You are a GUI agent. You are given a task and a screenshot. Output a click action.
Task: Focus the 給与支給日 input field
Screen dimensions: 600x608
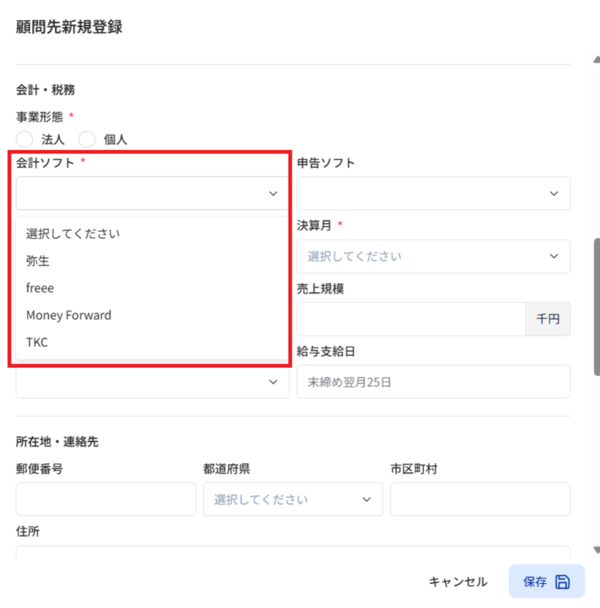pos(433,382)
